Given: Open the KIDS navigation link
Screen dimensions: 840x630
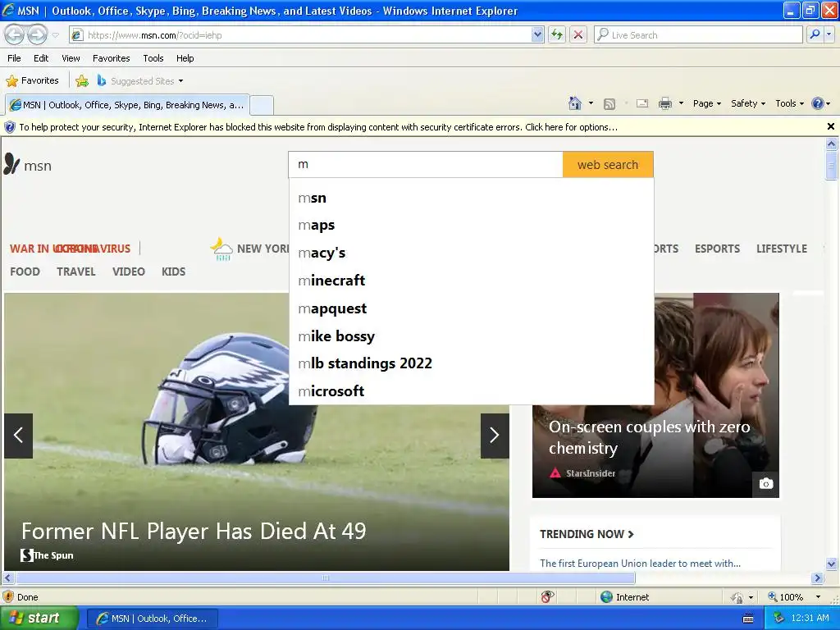Looking at the screenshot, I should (x=174, y=272).
